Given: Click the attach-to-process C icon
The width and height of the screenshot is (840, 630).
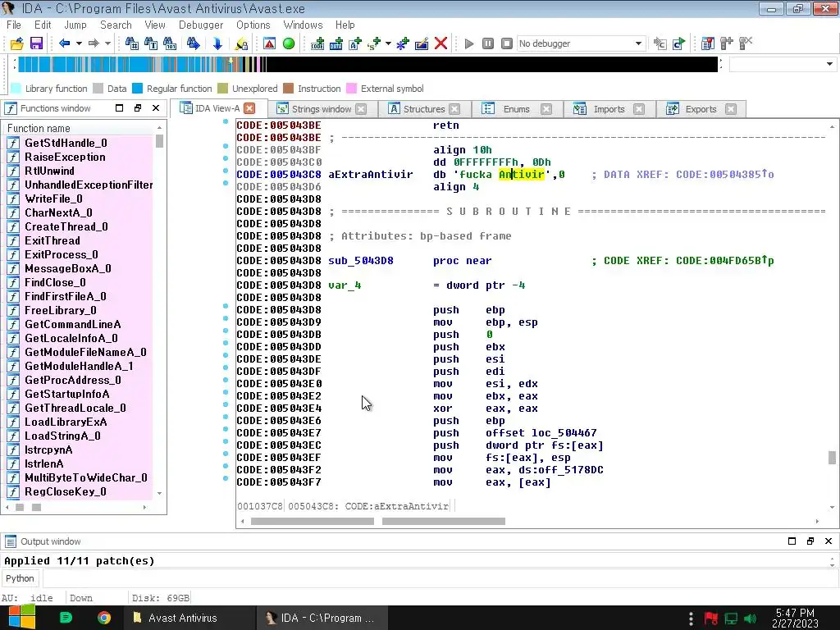Looking at the screenshot, I should [660, 43].
